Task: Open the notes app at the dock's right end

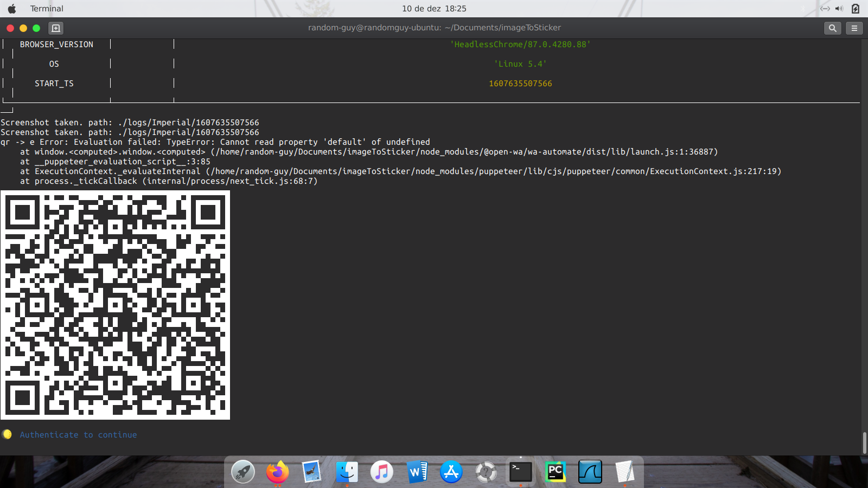Action: click(625, 472)
